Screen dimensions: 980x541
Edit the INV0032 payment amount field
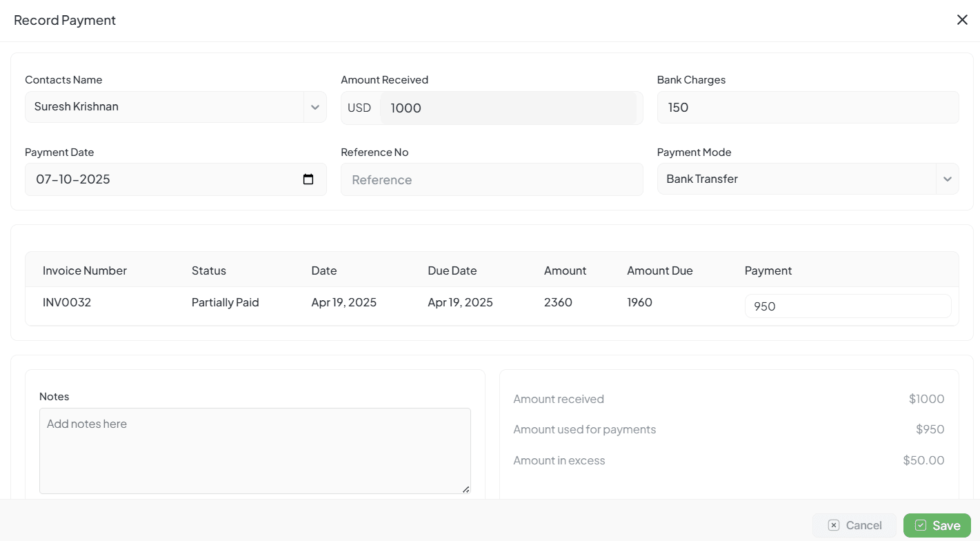coord(847,306)
